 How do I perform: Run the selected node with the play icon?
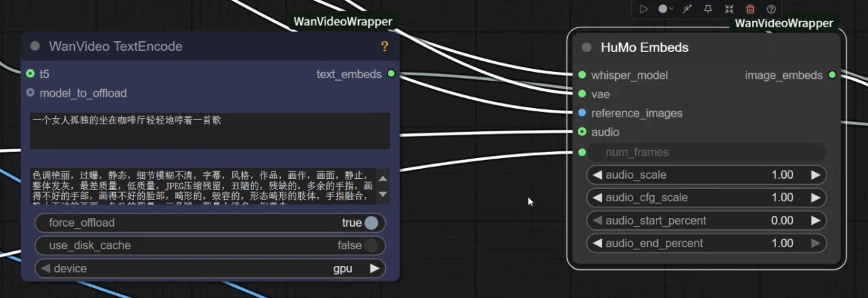click(644, 9)
